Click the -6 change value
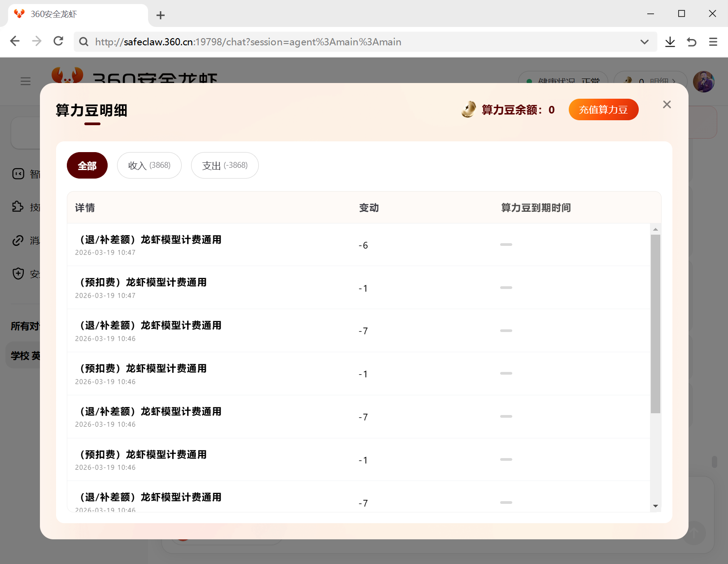This screenshot has height=564, width=728. point(363,245)
